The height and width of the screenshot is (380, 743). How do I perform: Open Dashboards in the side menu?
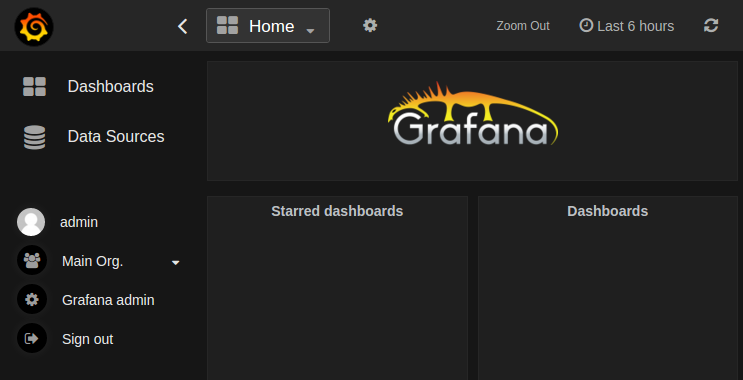click(110, 87)
